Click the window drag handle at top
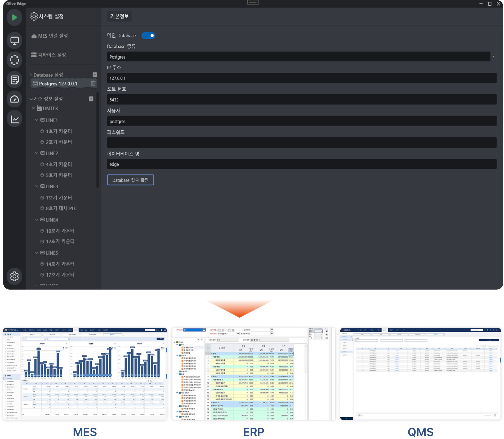 [253, 2]
